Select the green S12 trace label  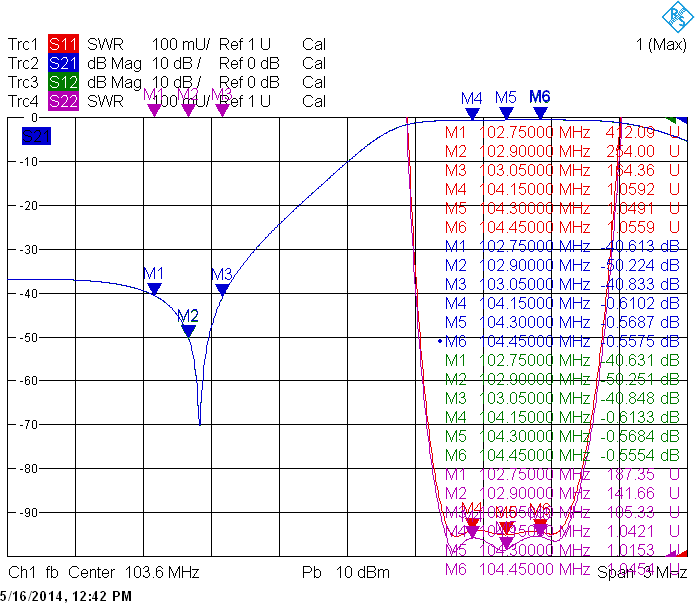[63, 82]
